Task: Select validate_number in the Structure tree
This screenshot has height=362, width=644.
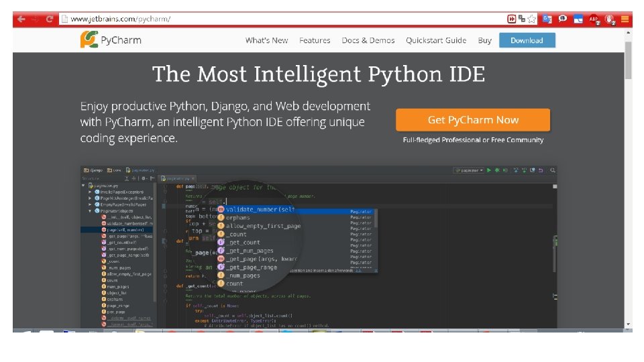Action: 127,224
